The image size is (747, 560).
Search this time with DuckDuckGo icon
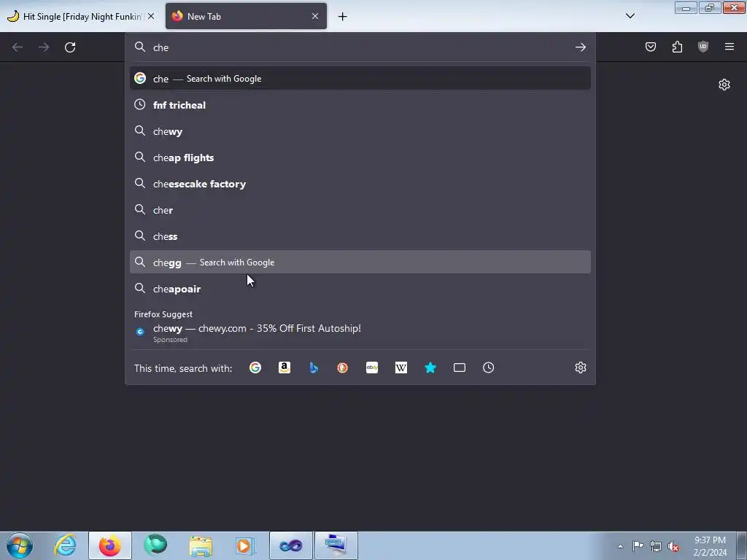pyautogui.click(x=343, y=367)
